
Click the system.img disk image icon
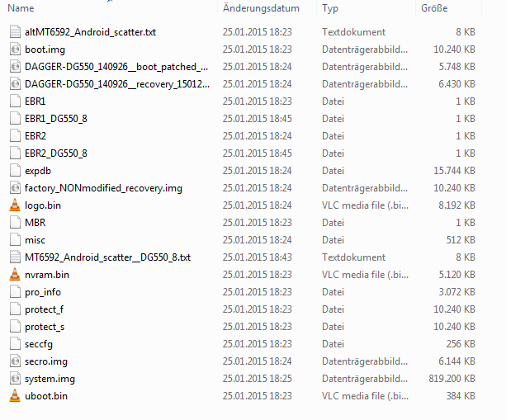point(15,379)
